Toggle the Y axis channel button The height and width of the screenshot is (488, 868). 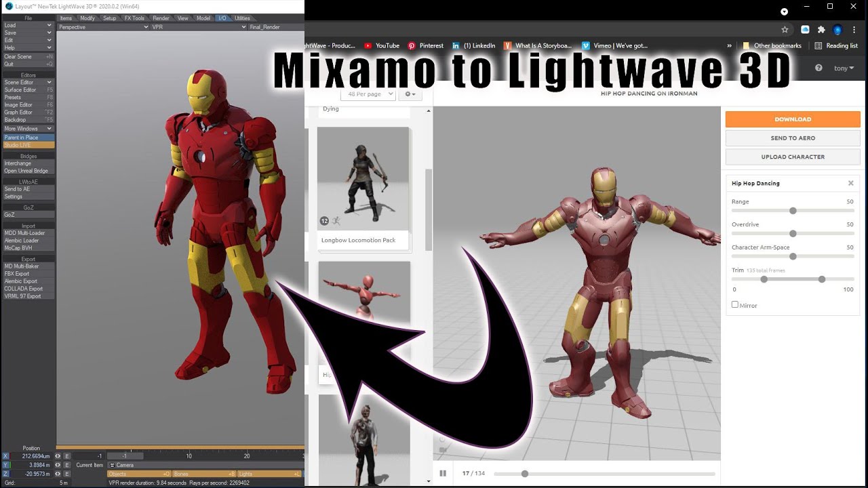click(5, 465)
